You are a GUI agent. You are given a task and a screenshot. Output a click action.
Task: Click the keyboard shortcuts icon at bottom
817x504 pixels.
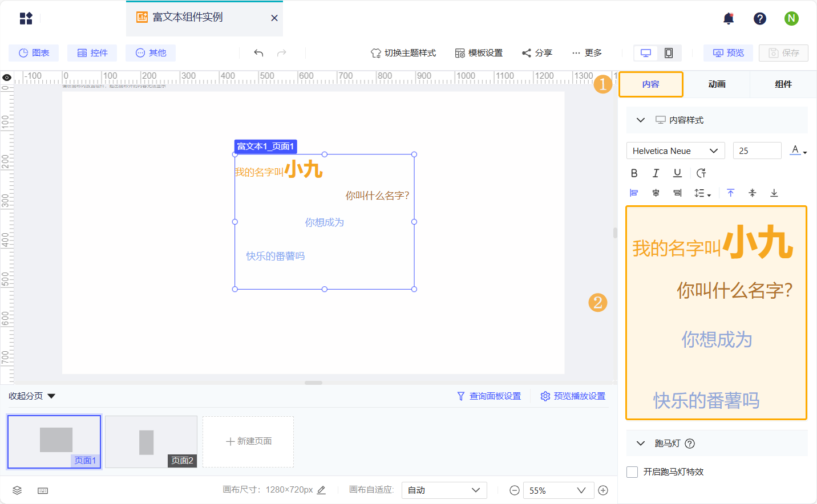42,490
